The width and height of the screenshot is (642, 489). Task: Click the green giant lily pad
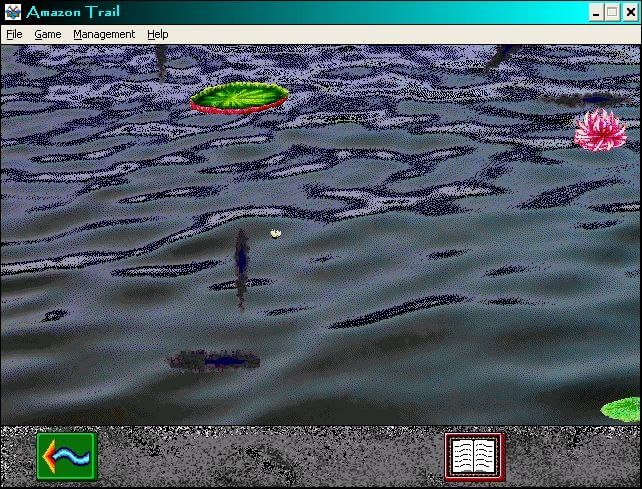point(240,98)
